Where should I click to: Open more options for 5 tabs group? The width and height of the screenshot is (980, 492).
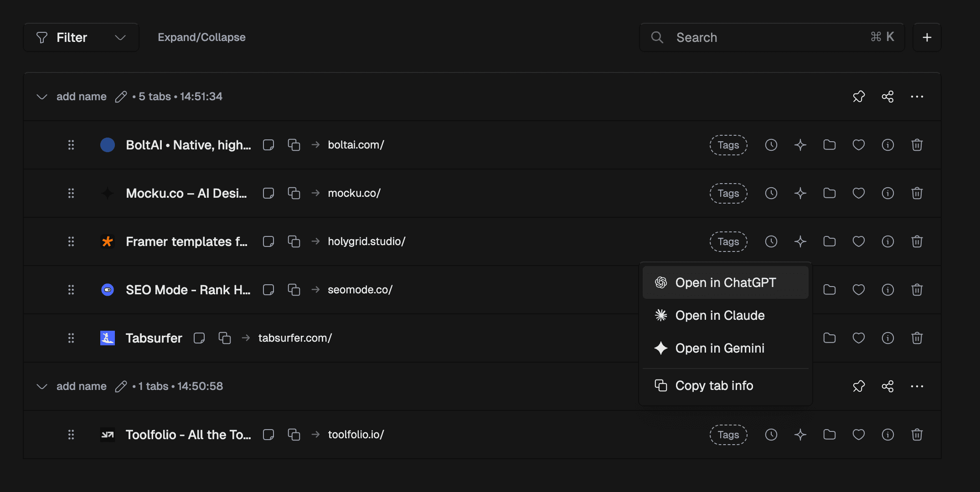click(917, 97)
